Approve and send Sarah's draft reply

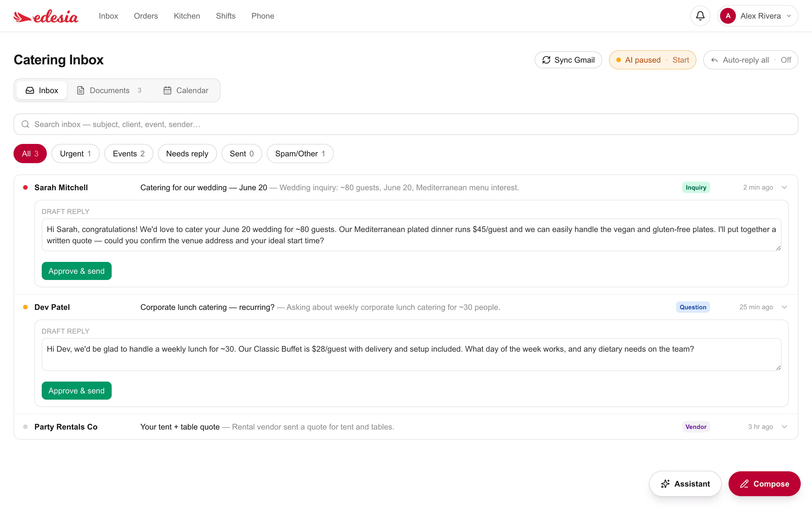point(76,271)
